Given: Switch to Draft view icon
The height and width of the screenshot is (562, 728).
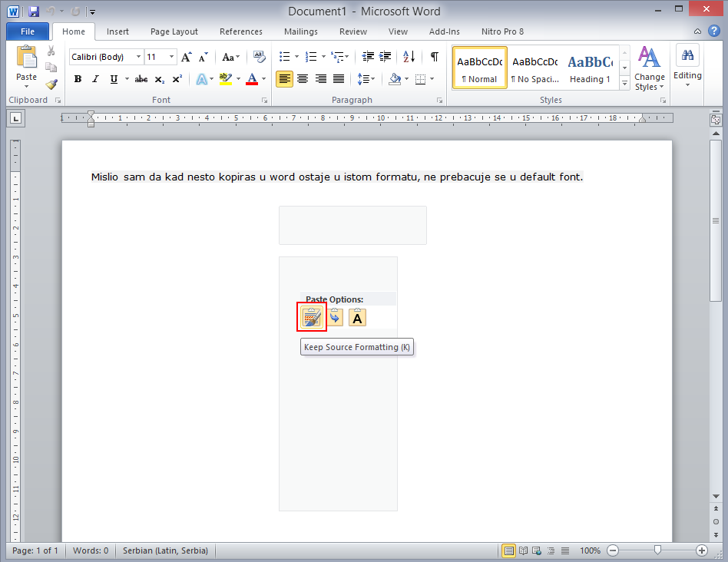Looking at the screenshot, I should point(565,550).
